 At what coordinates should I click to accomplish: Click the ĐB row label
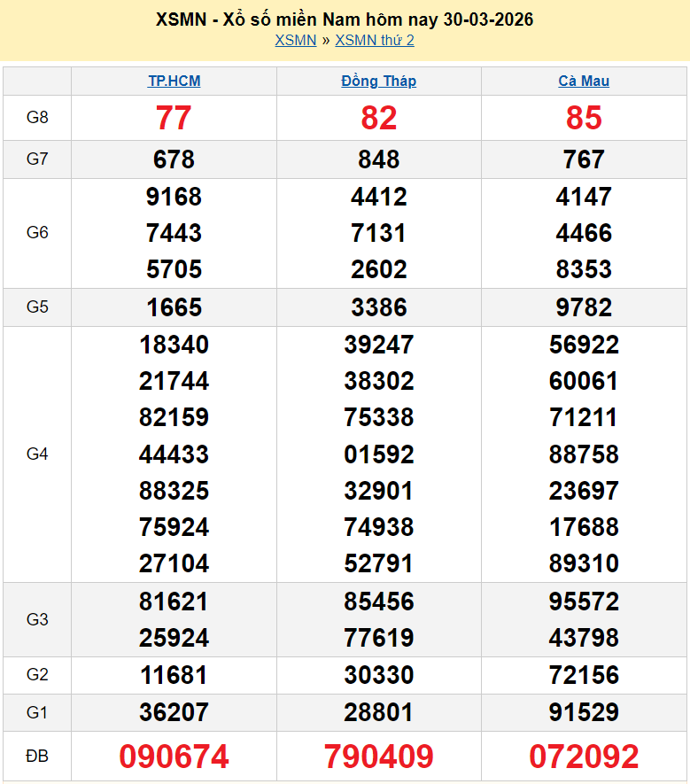[37, 757]
